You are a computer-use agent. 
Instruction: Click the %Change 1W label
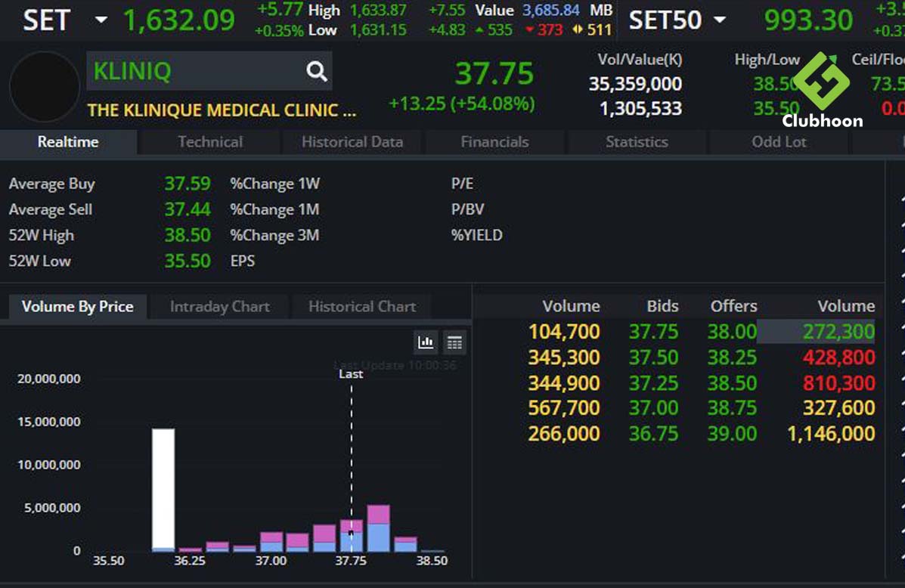274,184
